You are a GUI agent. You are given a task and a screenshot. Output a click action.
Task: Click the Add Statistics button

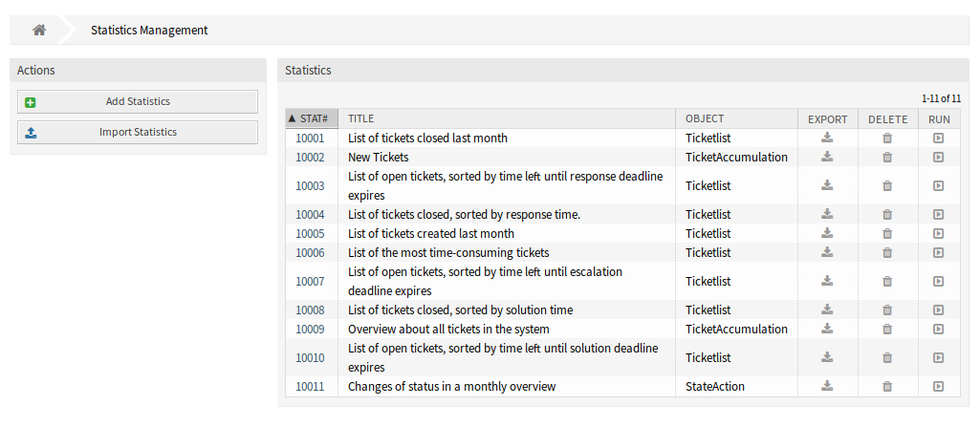[x=138, y=102]
